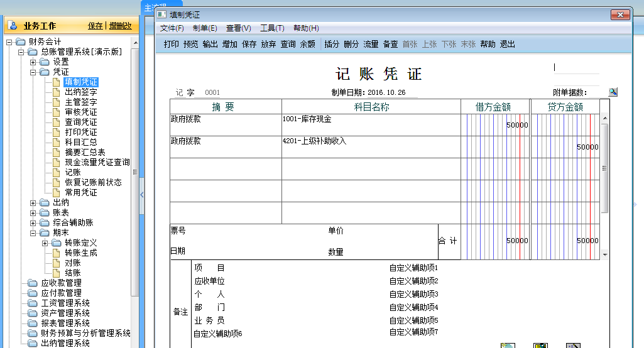Viewport: 644px width, 348px height.
Task: Click the 保存 link in the sidebar header
Action: pyautogui.click(x=95, y=26)
